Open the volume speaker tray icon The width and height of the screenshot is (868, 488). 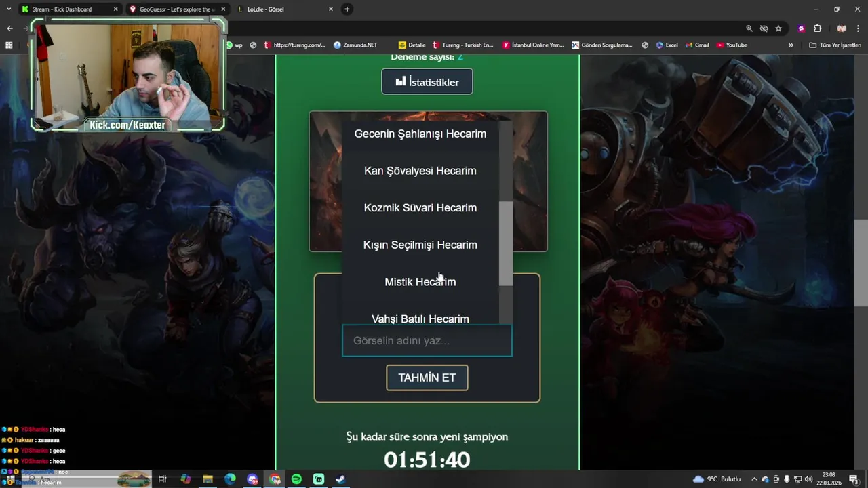coord(808,479)
